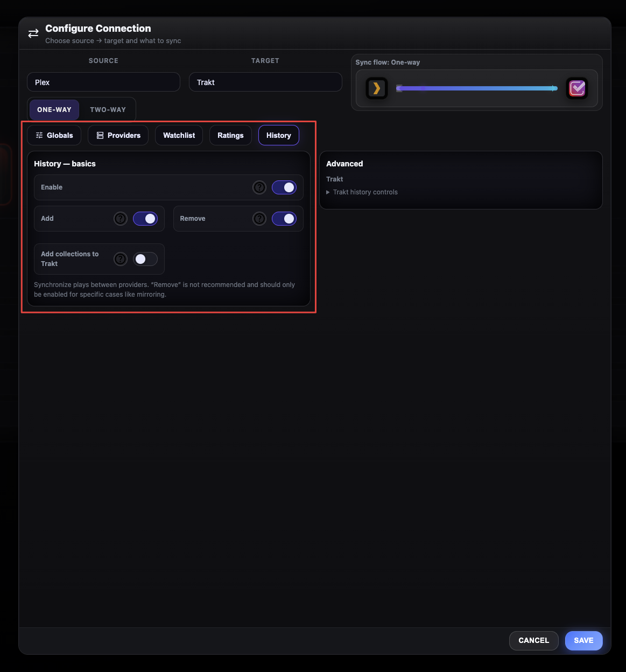Switch to the Ratings tab
Image resolution: width=626 pixels, height=672 pixels.
(x=230, y=135)
